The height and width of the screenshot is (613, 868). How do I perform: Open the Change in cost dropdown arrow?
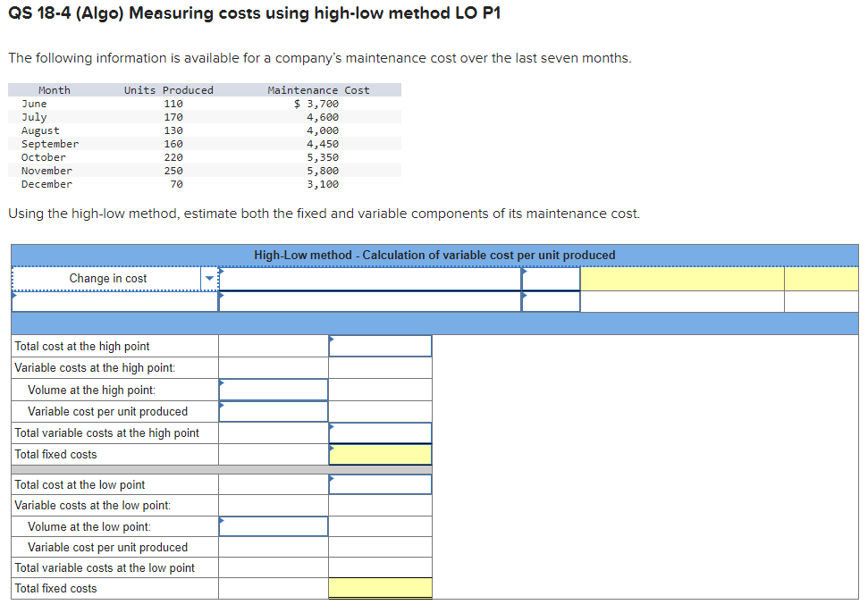pyautogui.click(x=209, y=279)
